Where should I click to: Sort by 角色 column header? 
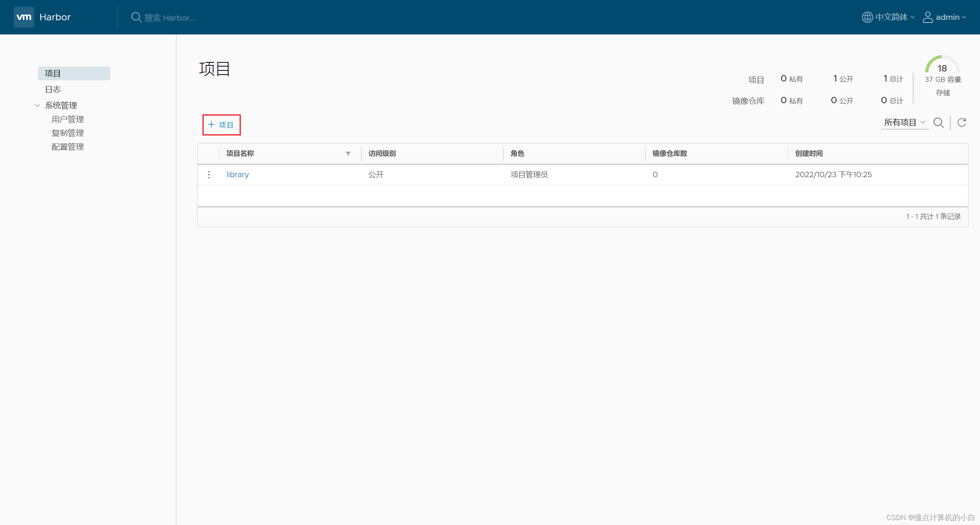[517, 153]
